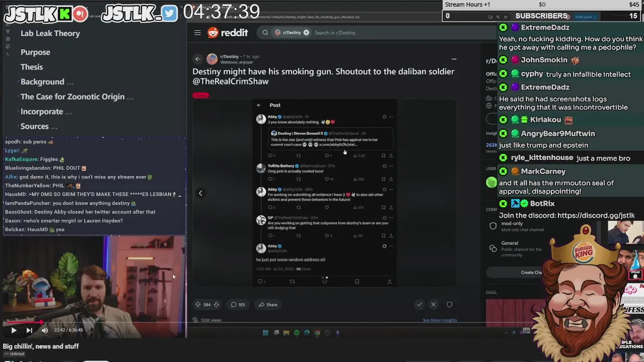Open the r/Destiny subreddit link on the post
The image size is (644, 362).
pyautogui.click(x=229, y=56)
